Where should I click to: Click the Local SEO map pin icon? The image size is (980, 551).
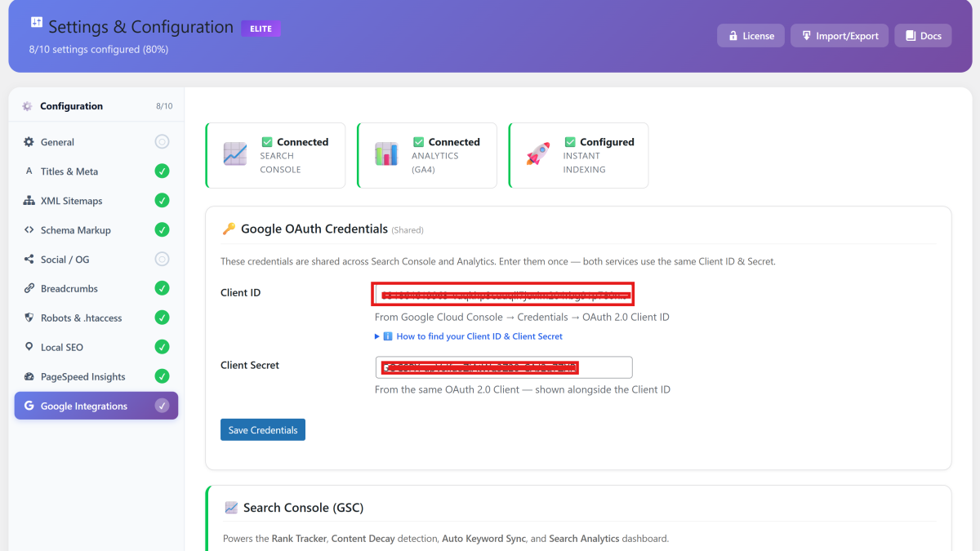[29, 347]
